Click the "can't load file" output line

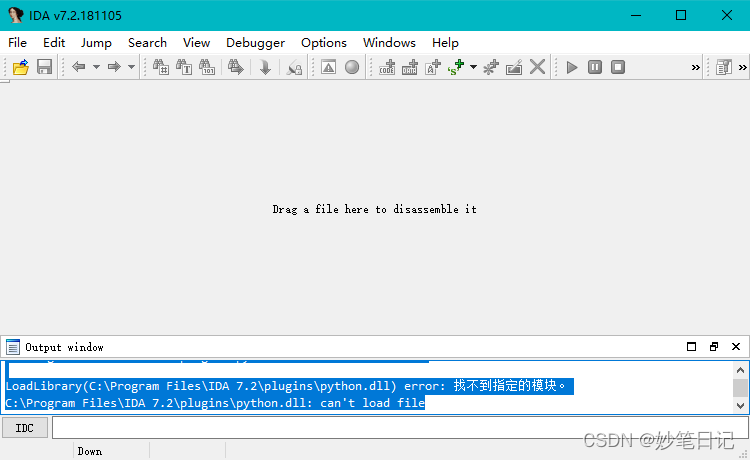[215, 403]
